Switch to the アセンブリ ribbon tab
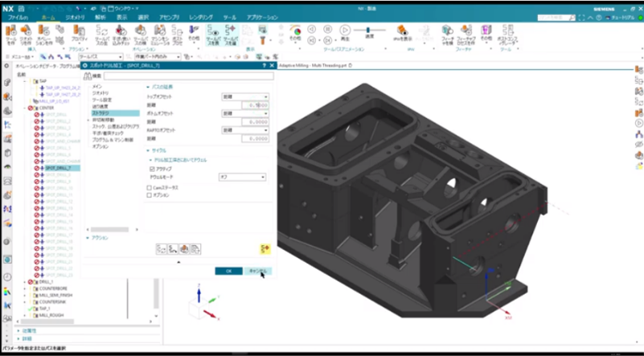644x356 pixels. (170, 18)
